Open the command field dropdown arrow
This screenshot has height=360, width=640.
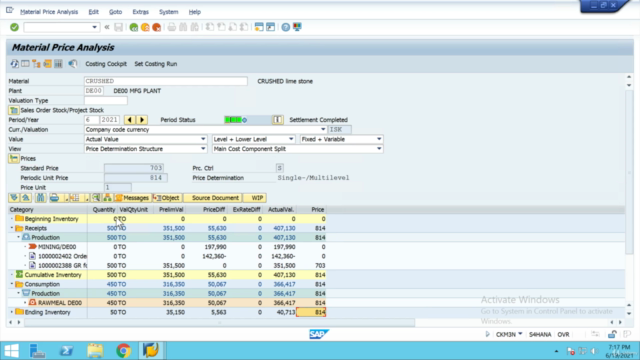tap(94, 27)
